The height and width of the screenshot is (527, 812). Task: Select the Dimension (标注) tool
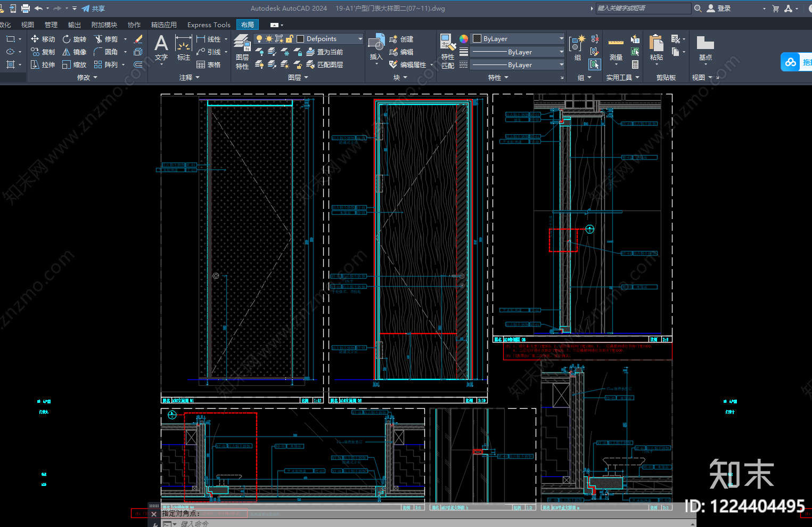pyautogui.click(x=184, y=48)
